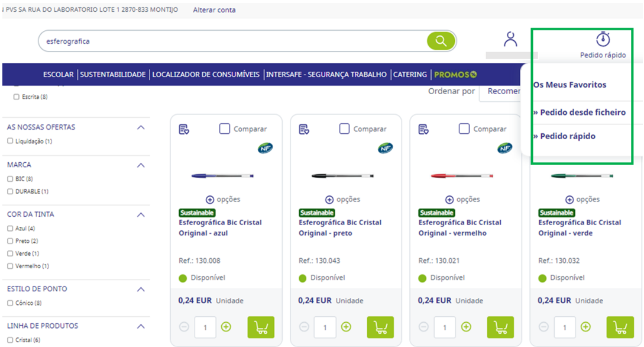Show opções for the verde pen
Image resolution: width=644 pixels, height=347 pixels.
[x=582, y=200]
